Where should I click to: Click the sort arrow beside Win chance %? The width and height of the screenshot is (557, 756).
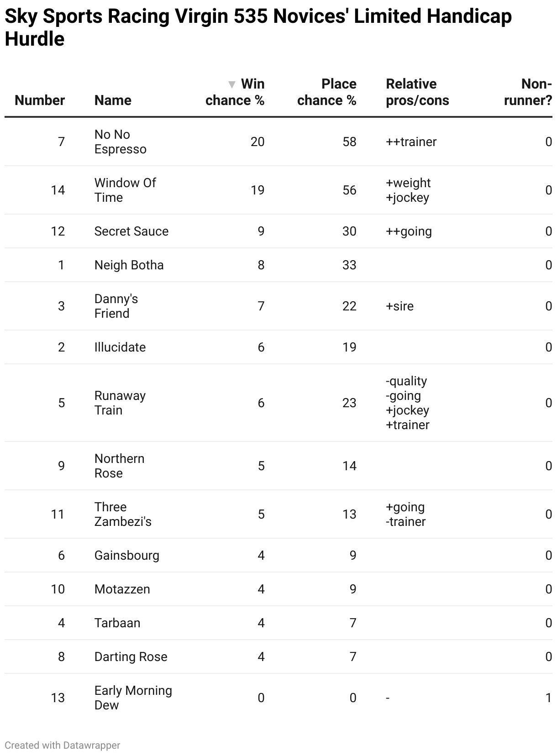[x=232, y=84]
